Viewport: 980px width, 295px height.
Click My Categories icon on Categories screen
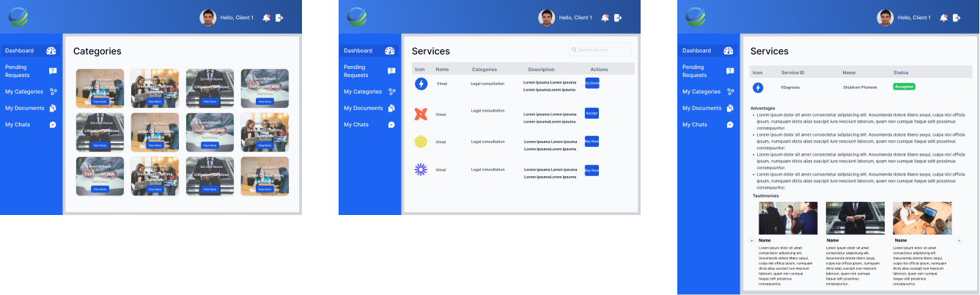click(53, 92)
